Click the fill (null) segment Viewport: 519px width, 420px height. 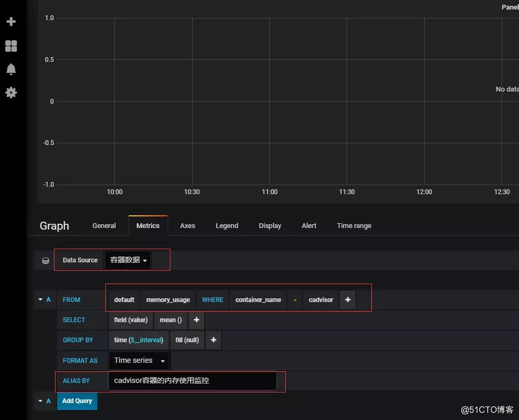click(187, 340)
